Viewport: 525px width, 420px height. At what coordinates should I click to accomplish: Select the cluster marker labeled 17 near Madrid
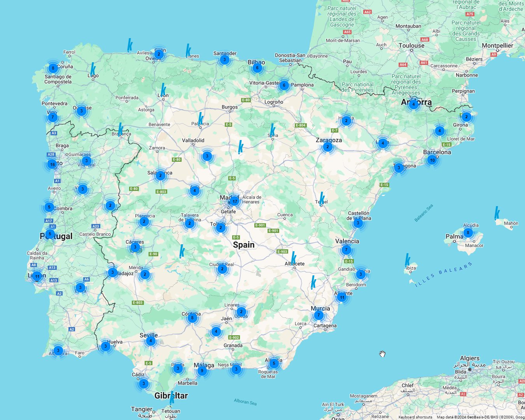(x=235, y=201)
